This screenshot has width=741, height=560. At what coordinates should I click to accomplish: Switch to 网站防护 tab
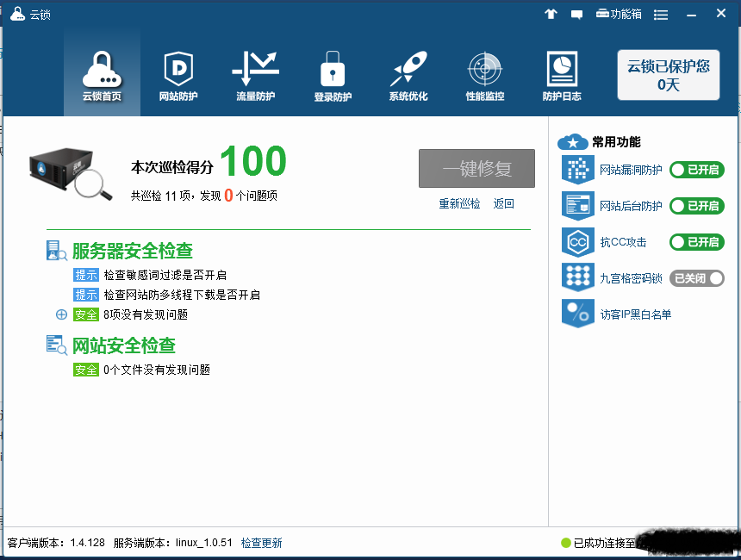178,76
